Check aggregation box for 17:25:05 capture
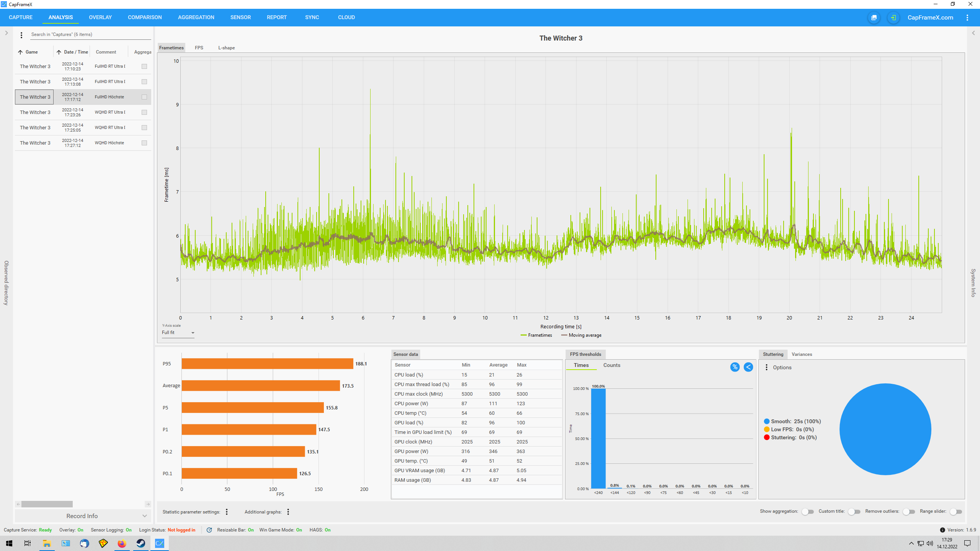Image resolution: width=980 pixels, height=551 pixels. pyautogui.click(x=144, y=128)
